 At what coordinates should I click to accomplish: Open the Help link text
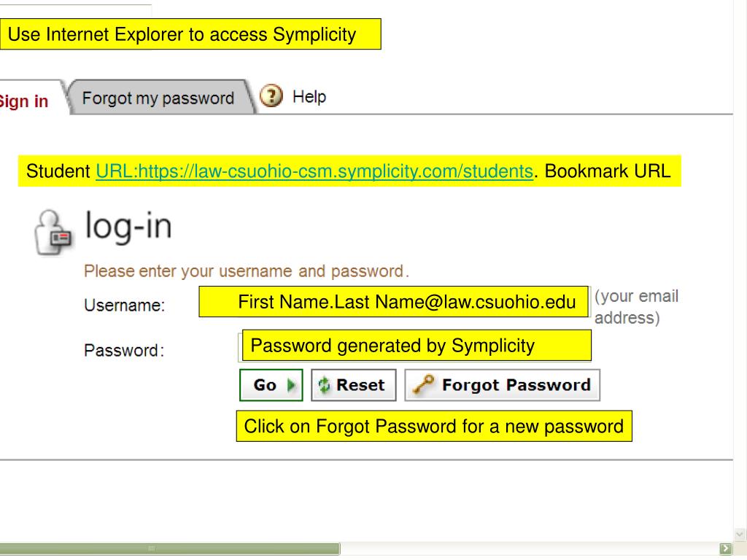[x=309, y=97]
